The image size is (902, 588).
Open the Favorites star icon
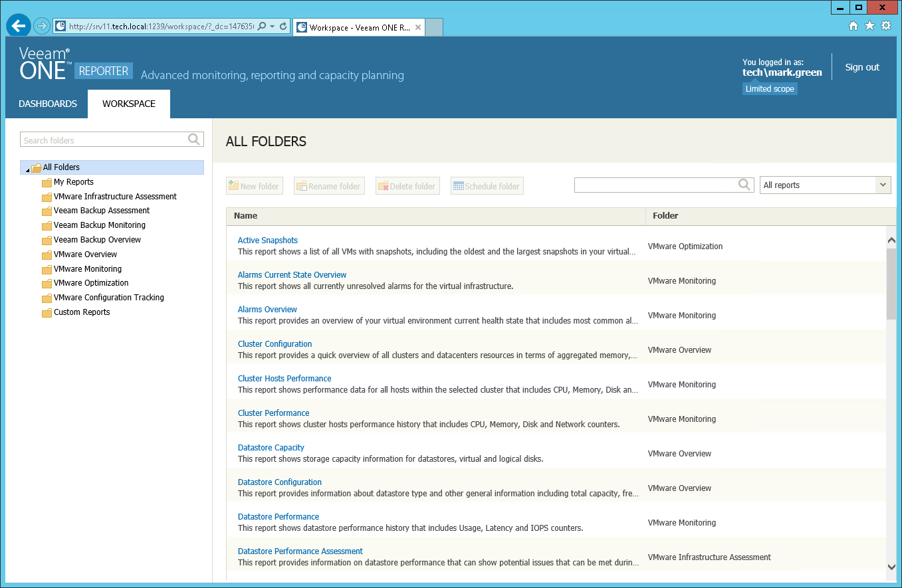tap(869, 26)
